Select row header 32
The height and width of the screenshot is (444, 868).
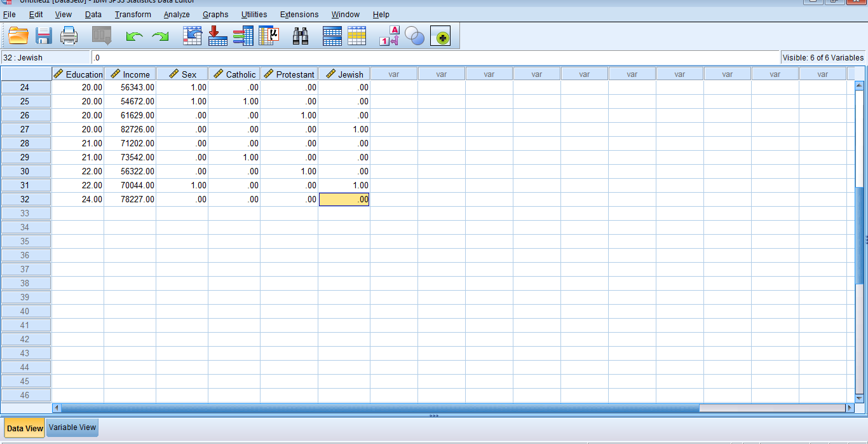tap(25, 199)
